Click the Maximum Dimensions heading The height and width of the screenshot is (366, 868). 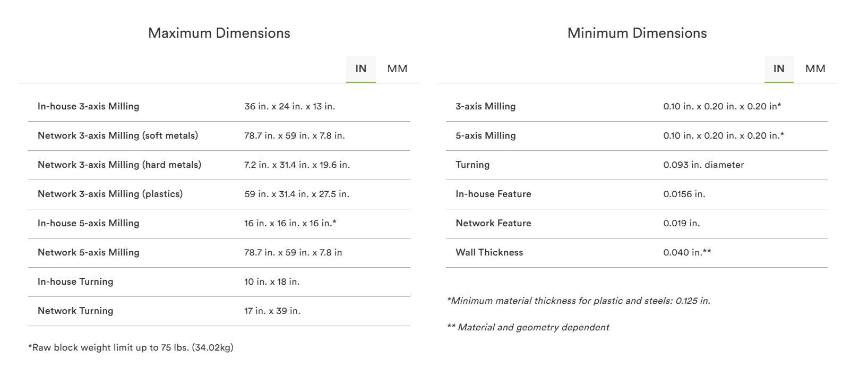(x=219, y=33)
